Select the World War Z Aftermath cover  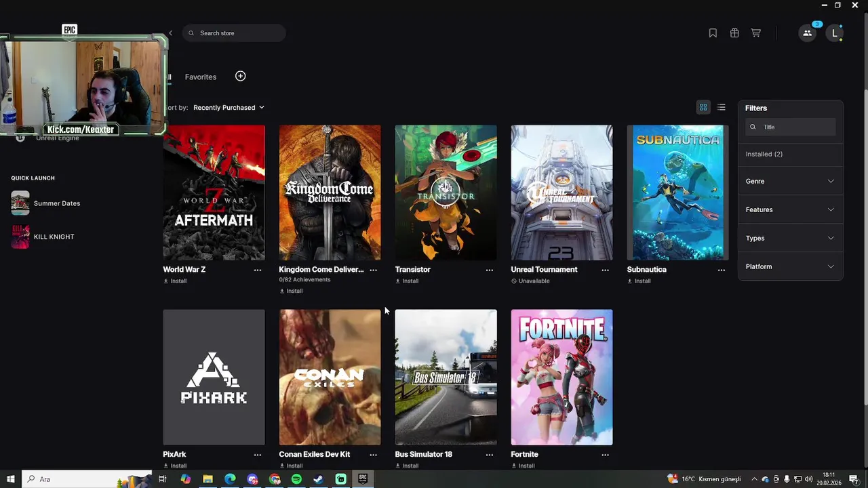214,192
